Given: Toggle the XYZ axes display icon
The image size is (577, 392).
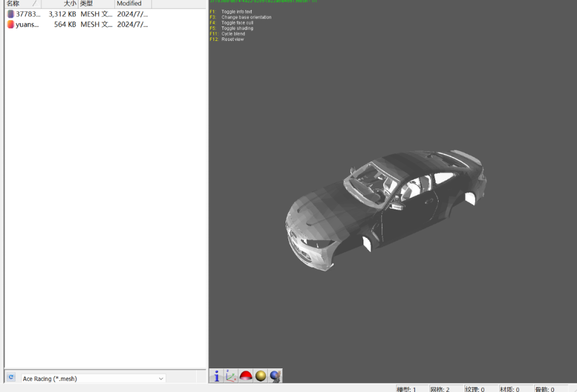Looking at the screenshot, I should pos(231,376).
